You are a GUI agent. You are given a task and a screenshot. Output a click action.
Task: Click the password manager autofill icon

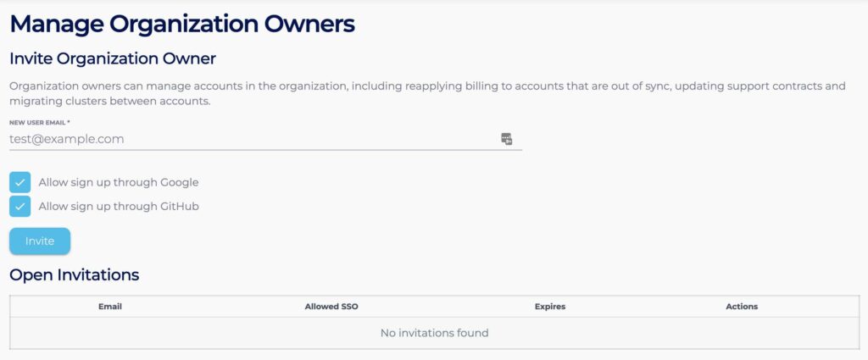(x=506, y=139)
